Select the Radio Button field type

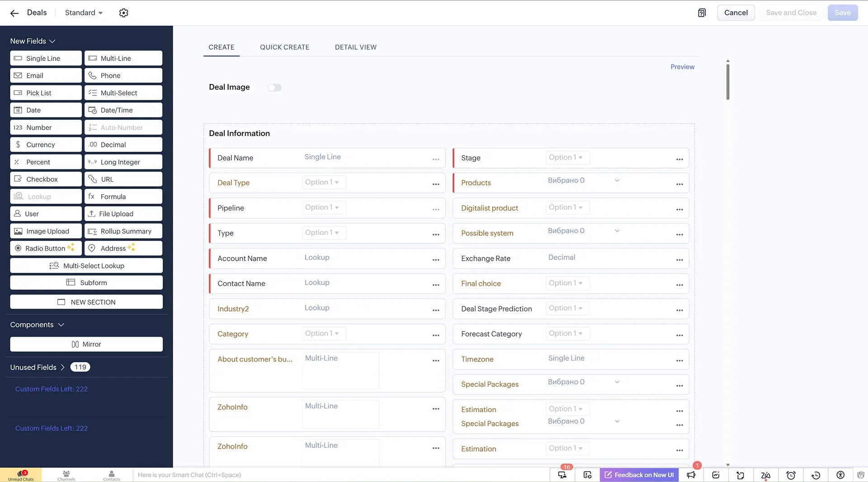[x=46, y=248]
